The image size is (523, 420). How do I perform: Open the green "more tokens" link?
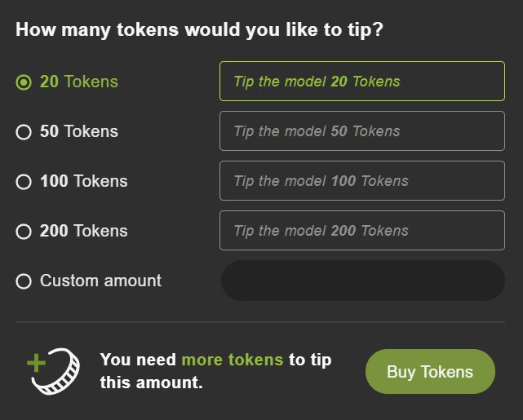pyautogui.click(x=232, y=360)
